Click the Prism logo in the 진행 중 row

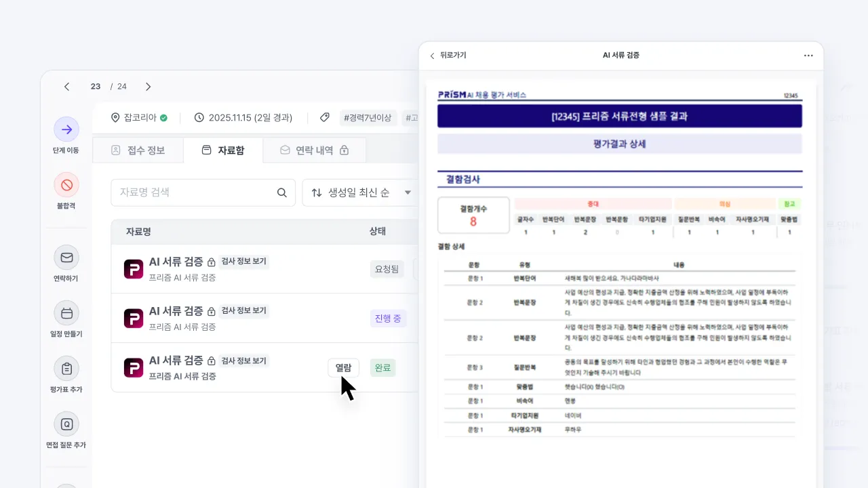click(x=134, y=319)
